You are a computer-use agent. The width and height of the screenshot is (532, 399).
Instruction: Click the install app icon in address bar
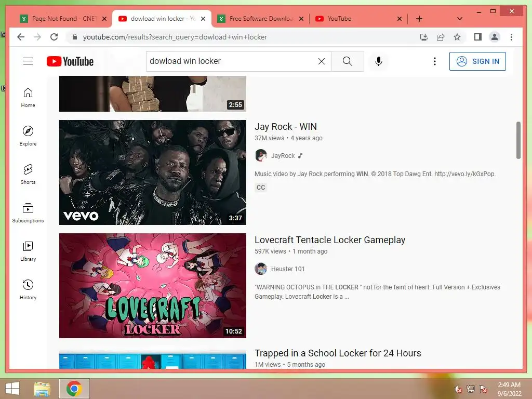(x=424, y=37)
